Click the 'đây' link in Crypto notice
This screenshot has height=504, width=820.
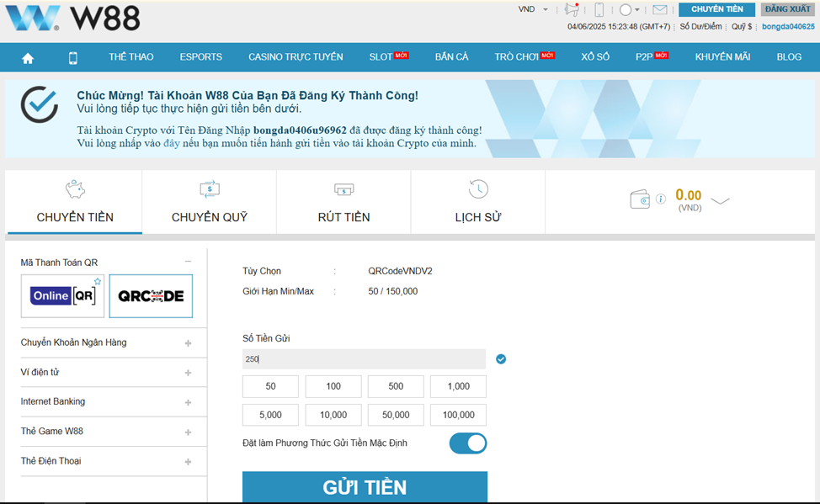pyautogui.click(x=172, y=143)
